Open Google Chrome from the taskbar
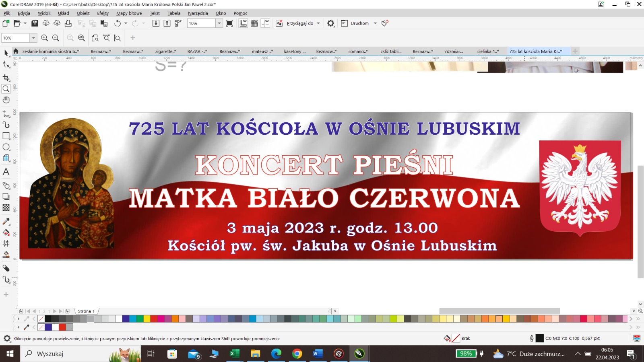The height and width of the screenshot is (362, 644). point(297,354)
